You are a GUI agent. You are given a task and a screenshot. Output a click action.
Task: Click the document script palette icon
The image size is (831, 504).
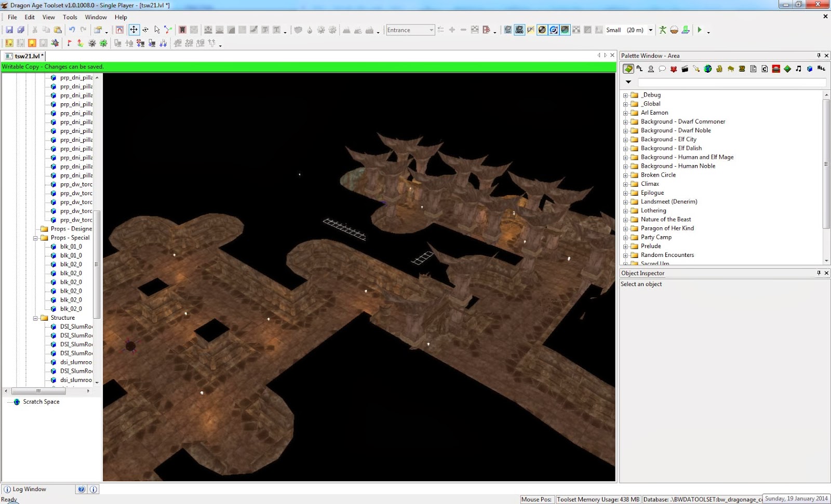coord(753,69)
